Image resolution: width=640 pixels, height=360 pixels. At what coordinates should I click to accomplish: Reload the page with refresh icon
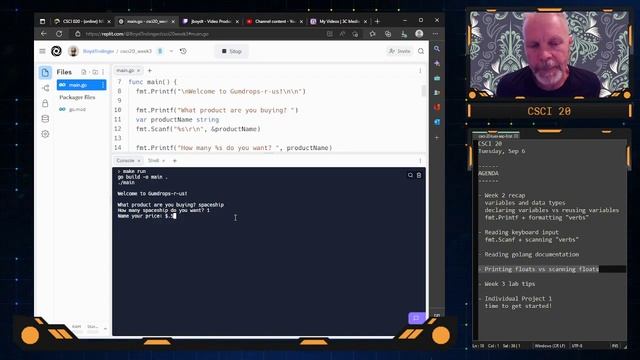pos(59,34)
